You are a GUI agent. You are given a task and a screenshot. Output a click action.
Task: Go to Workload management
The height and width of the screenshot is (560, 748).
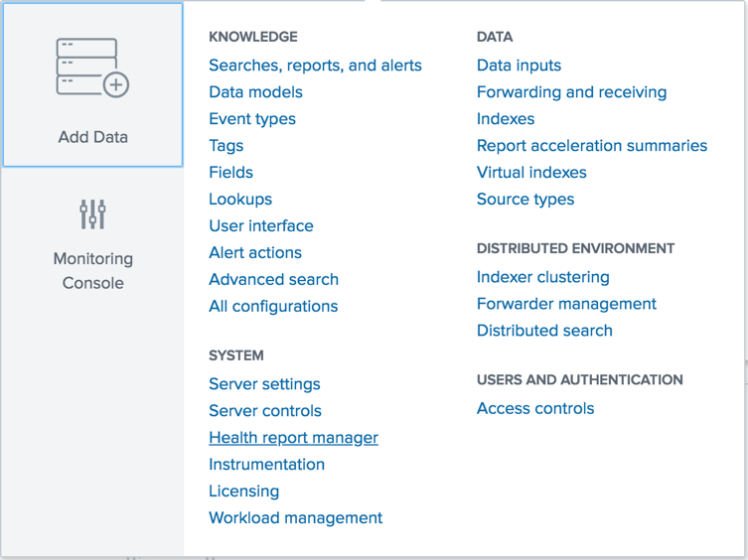coord(296,517)
